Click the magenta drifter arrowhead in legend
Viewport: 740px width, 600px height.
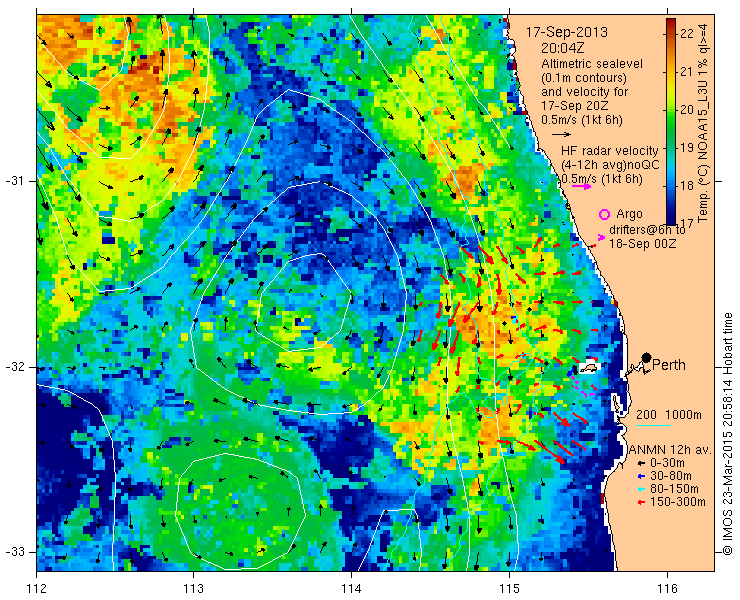pyautogui.click(x=601, y=237)
